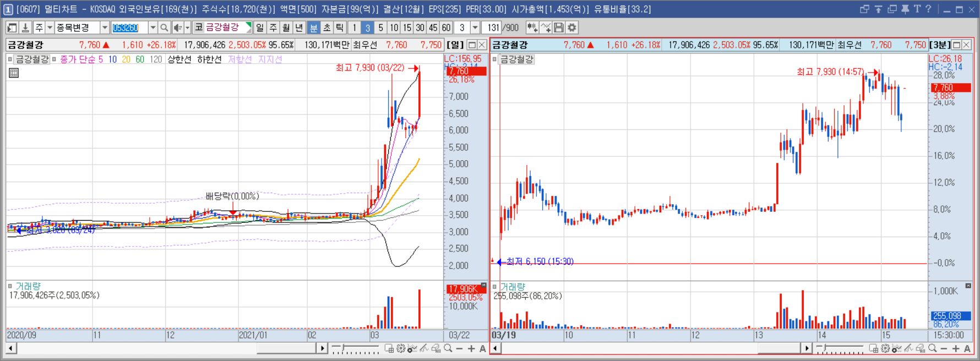The image size is (980, 361).
Task: Click right chart A auto-scale icon
Action: tap(967, 348)
